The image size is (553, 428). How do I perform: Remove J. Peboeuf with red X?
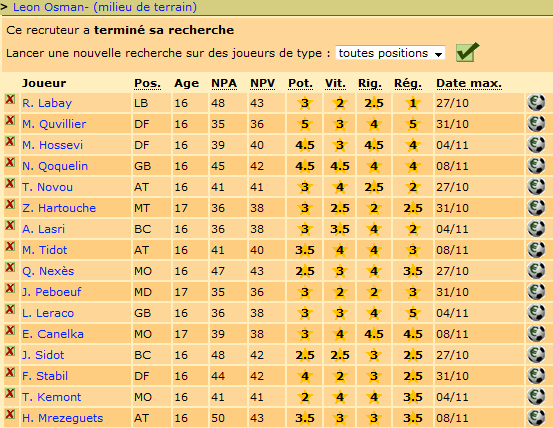(x=10, y=288)
